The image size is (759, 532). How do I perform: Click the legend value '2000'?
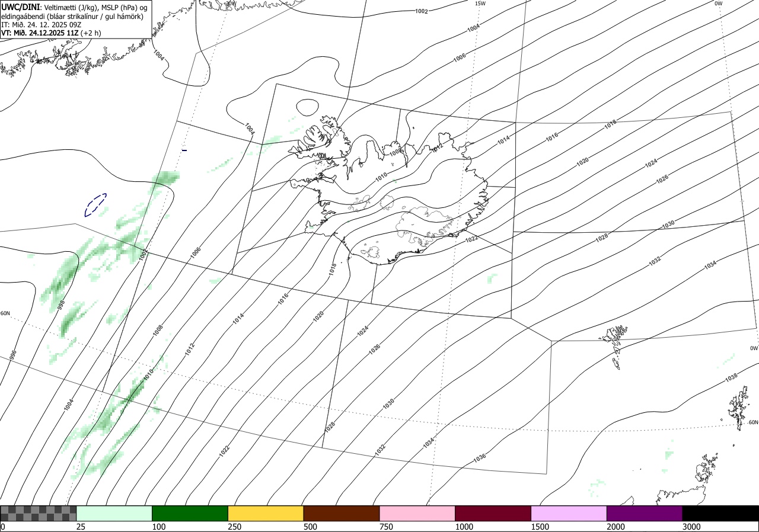coord(617,527)
